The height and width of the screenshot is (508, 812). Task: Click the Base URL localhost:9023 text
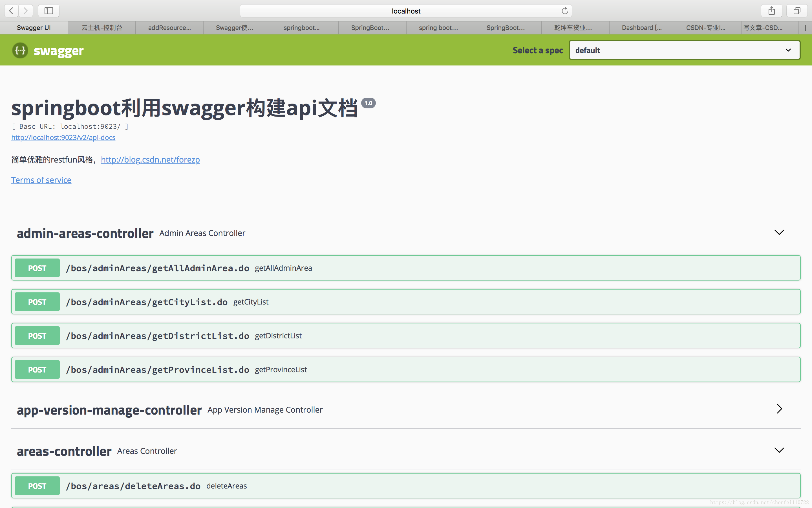click(x=70, y=126)
